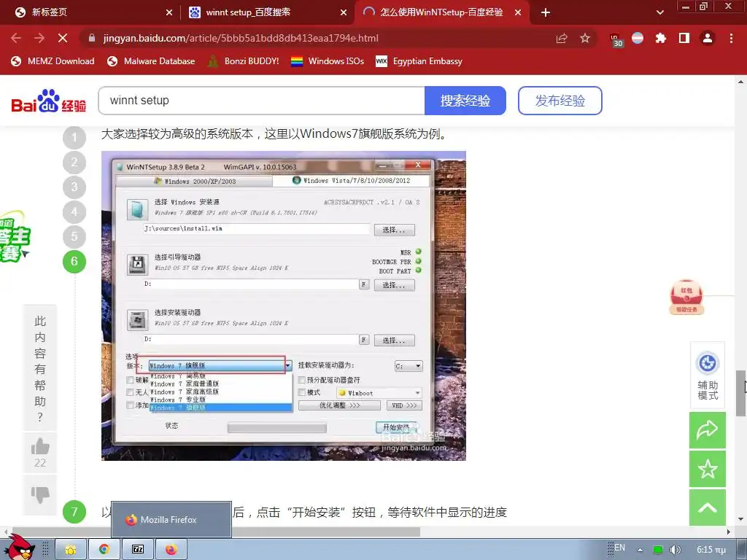
Task: Open the volume icon in system tray
Action: tap(675, 550)
